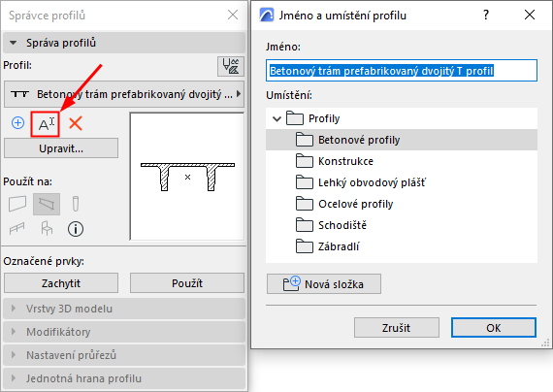Collapse the Profily folder tree
Screen dimensions: 553x392
[x=276, y=119]
